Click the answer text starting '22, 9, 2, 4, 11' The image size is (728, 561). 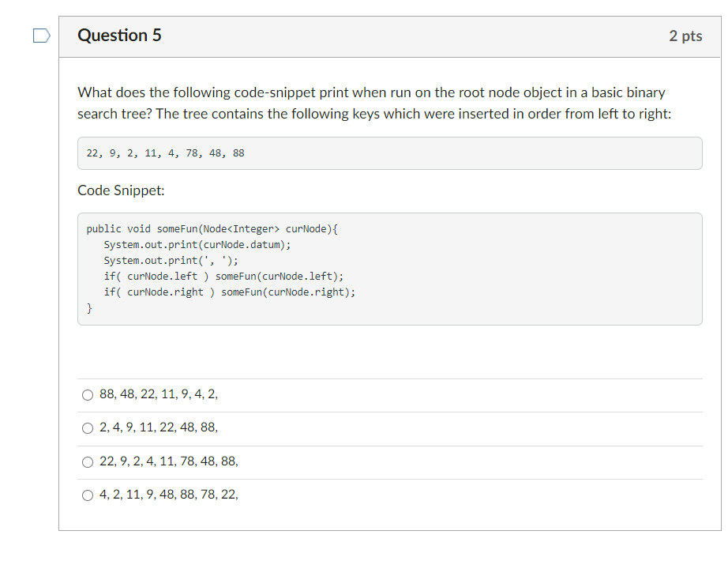[x=168, y=461]
